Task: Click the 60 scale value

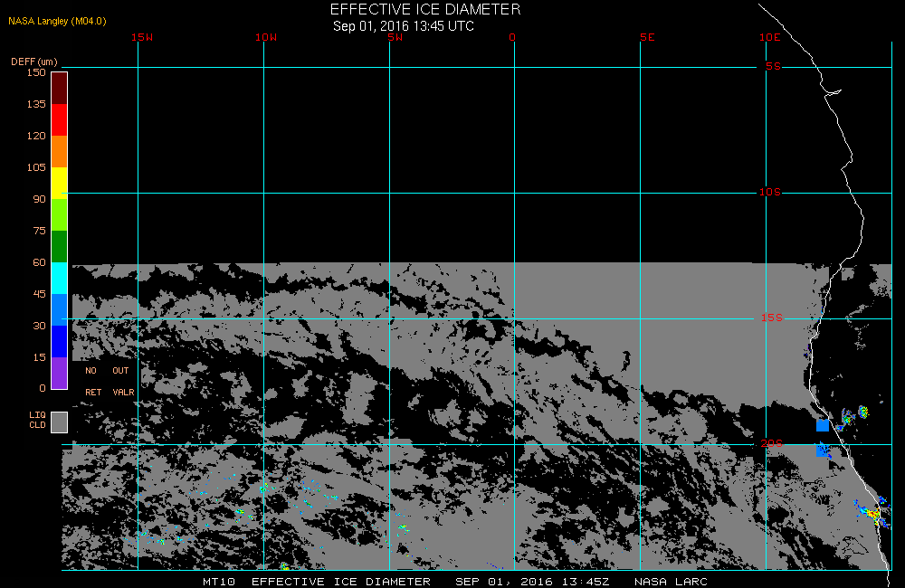Action: click(39, 263)
